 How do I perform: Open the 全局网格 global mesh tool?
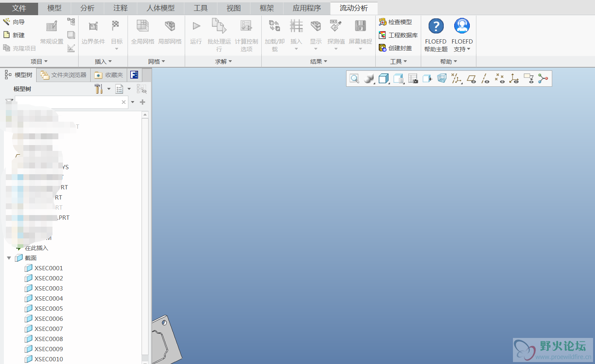pyautogui.click(x=143, y=32)
